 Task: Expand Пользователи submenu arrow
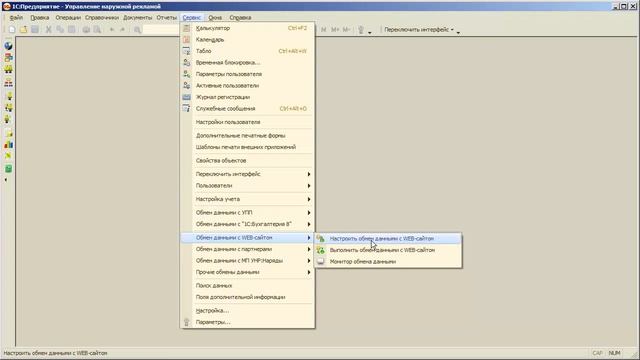(309, 186)
